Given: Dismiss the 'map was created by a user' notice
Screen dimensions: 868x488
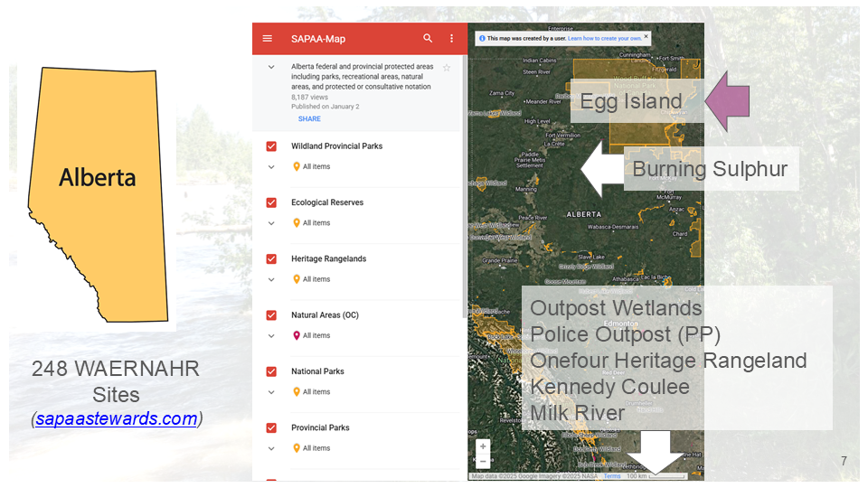Looking at the screenshot, I should click(646, 38).
